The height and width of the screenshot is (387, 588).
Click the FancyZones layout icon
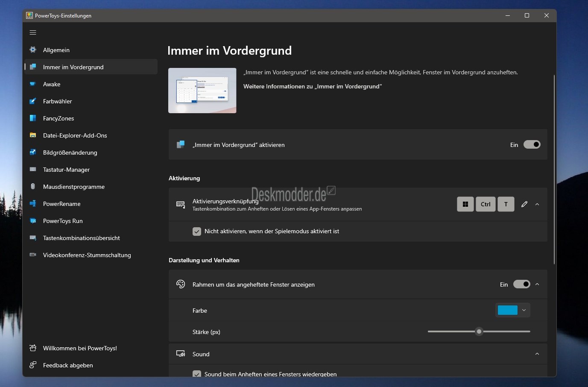pyautogui.click(x=33, y=118)
